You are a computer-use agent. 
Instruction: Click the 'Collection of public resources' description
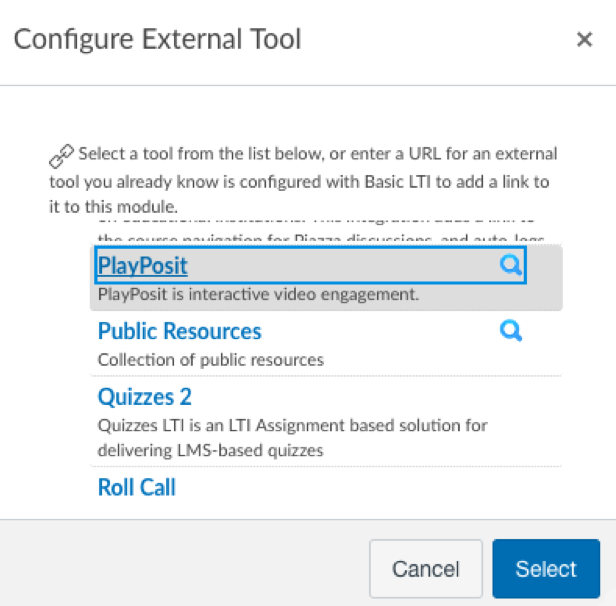211,360
